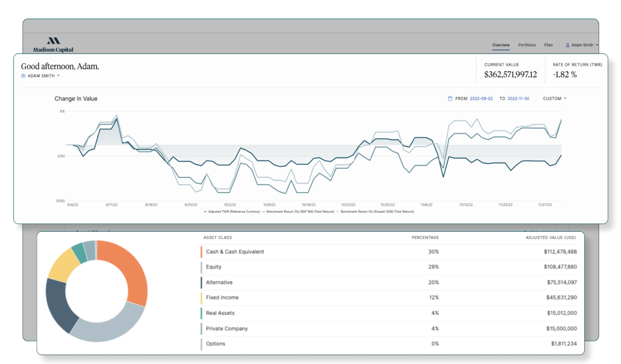Image resolution: width=621 pixels, height=364 pixels.
Task: Click the Madison Capital logo
Action: click(53, 44)
